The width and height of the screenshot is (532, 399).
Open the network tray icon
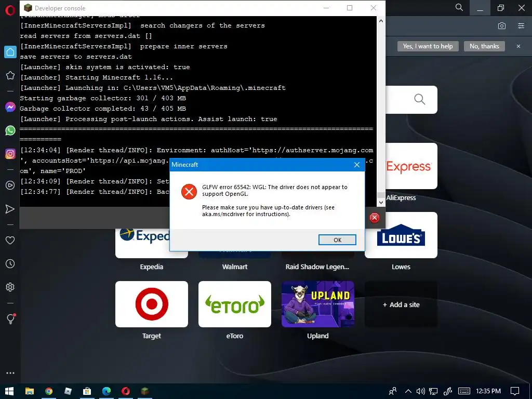(433, 391)
